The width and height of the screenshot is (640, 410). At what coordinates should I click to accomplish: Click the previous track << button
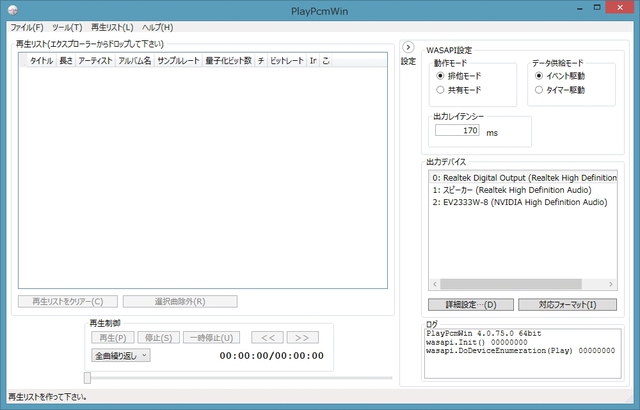(x=267, y=337)
